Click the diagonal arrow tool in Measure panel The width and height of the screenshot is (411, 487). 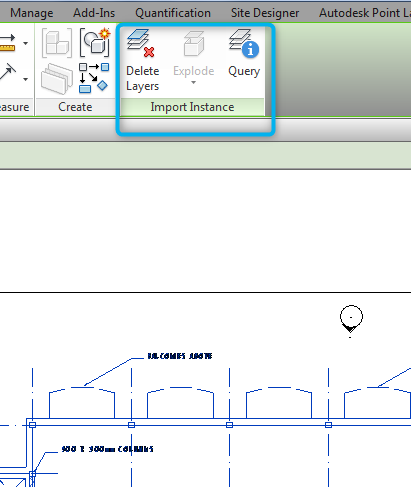pyautogui.click(x=8, y=72)
